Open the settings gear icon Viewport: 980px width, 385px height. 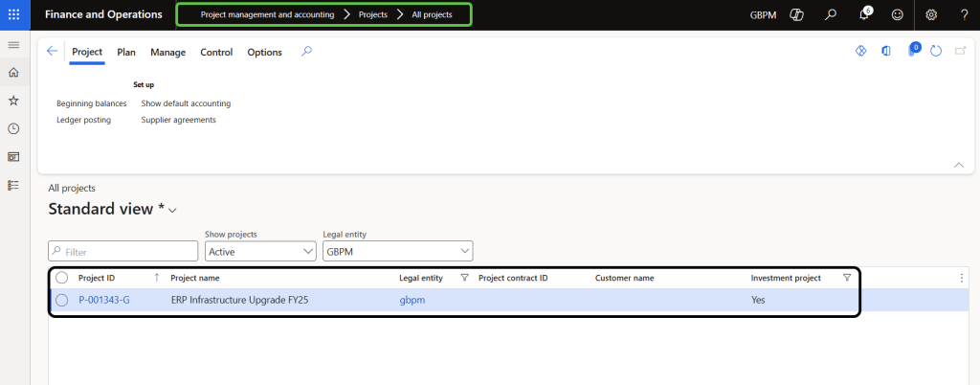930,14
